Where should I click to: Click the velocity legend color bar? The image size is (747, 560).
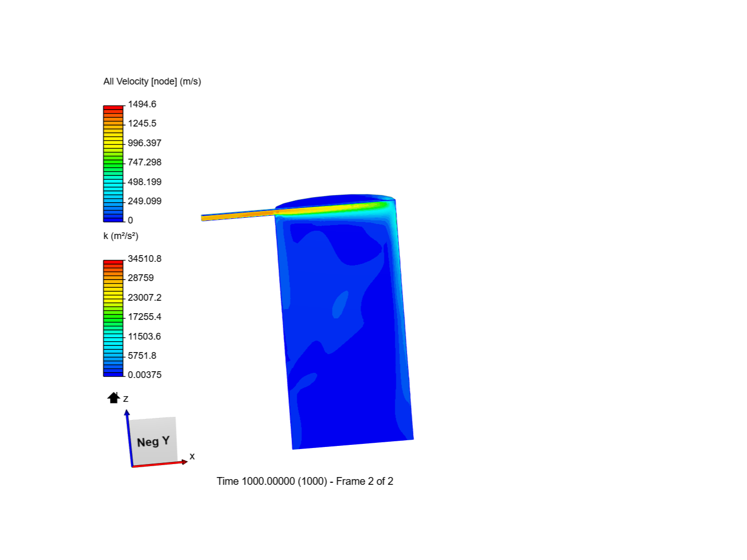click(x=114, y=163)
